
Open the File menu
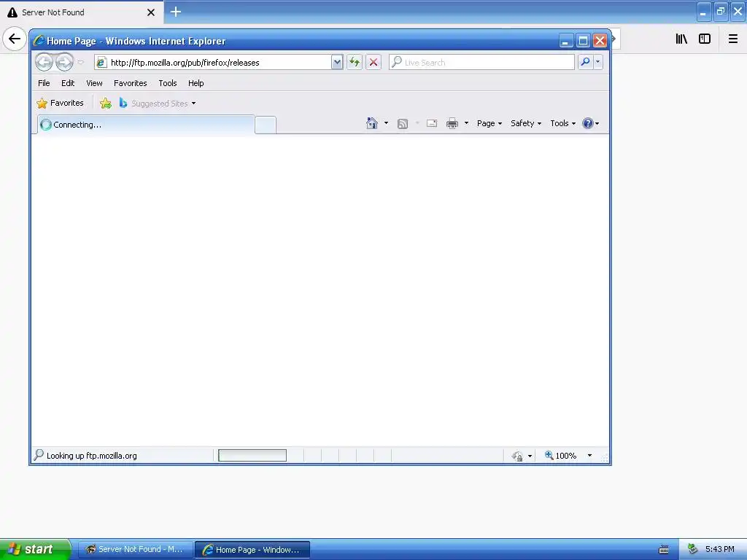(x=44, y=83)
